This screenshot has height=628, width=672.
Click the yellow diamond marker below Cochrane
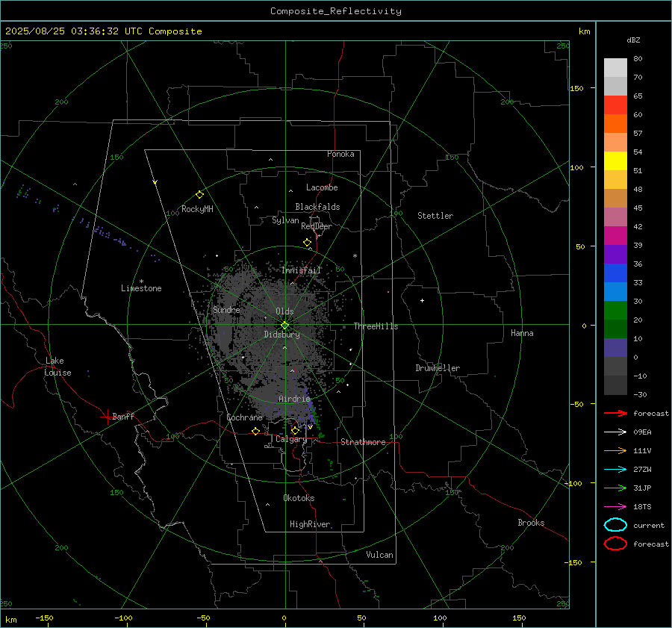256,432
